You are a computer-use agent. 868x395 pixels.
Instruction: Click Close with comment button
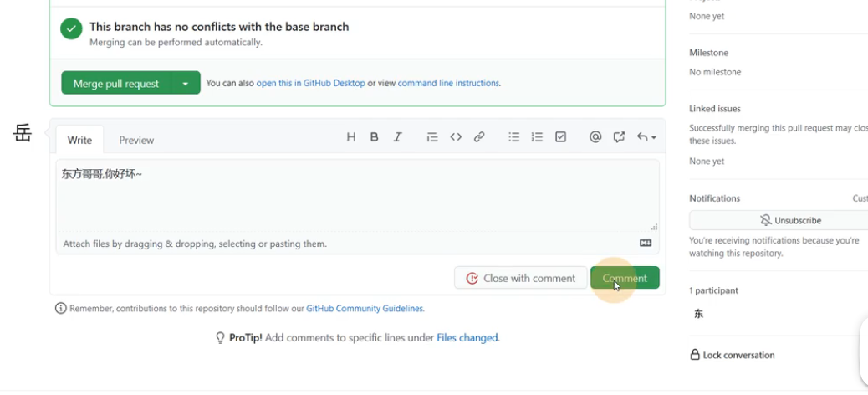520,278
